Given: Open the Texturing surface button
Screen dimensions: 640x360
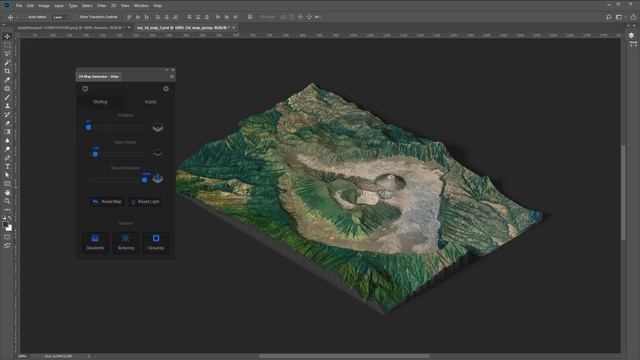Looking at the screenshot, I should (125, 242).
